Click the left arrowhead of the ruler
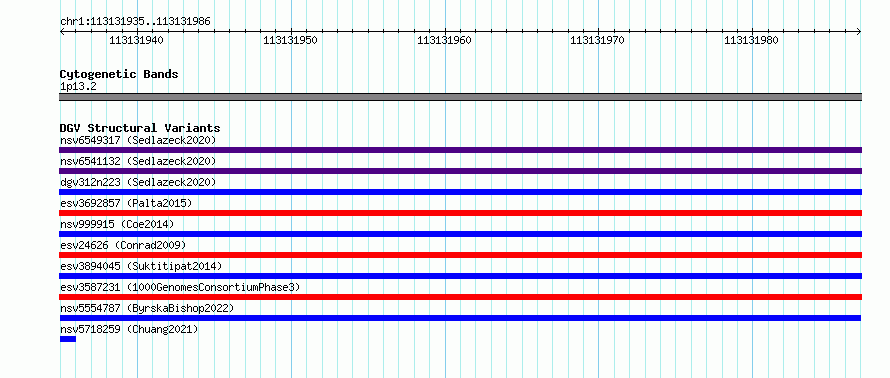This screenshot has height=378, width=890. point(62,32)
